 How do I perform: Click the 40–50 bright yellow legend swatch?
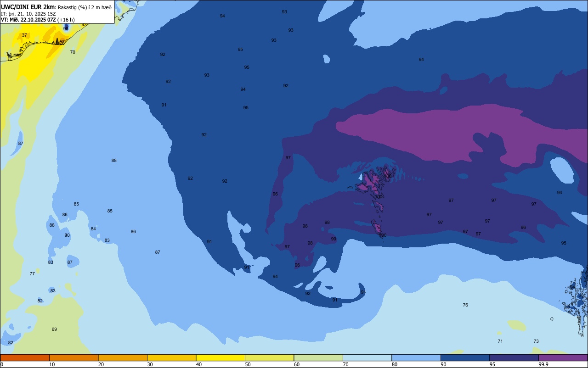(x=220, y=357)
